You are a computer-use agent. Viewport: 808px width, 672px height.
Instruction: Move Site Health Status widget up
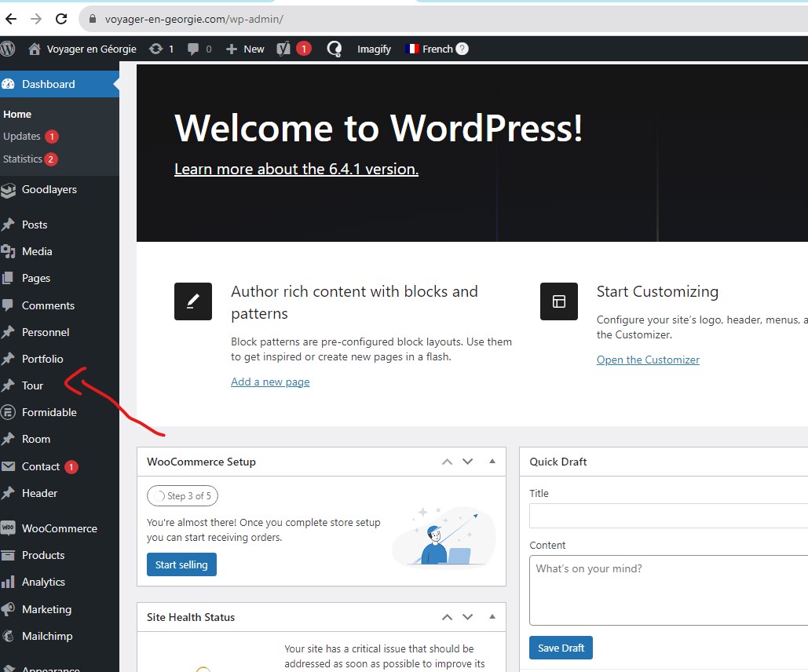(x=448, y=617)
